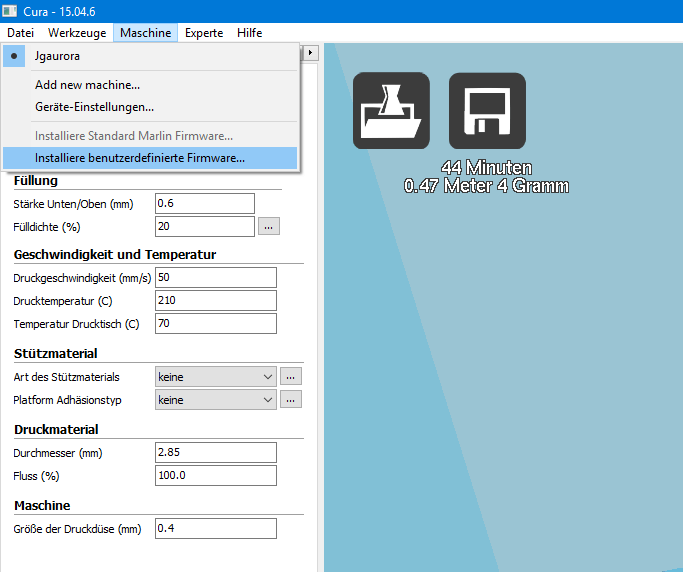Open Fülldichte extra settings button
The image size is (683, 572).
pyautogui.click(x=269, y=227)
